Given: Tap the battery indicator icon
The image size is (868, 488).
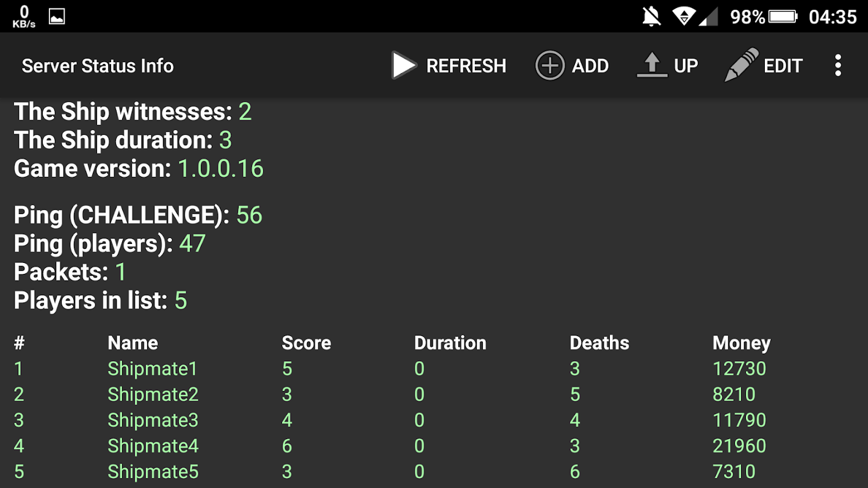Looking at the screenshot, I should pyautogui.click(x=783, y=16).
